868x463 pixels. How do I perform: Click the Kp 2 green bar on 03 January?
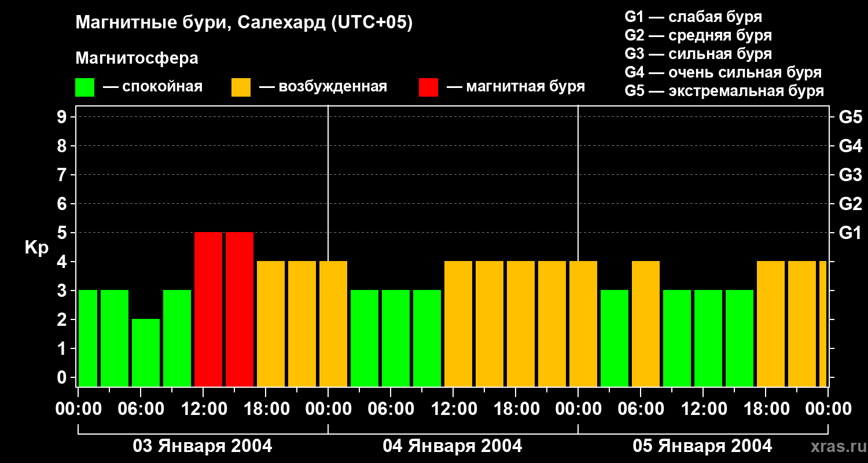click(x=146, y=352)
